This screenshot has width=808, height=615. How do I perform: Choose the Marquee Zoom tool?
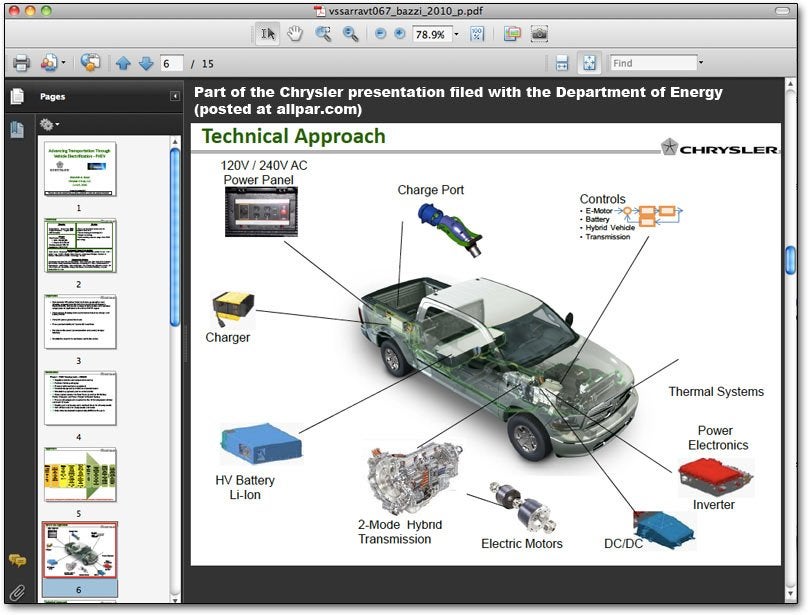[x=323, y=34]
